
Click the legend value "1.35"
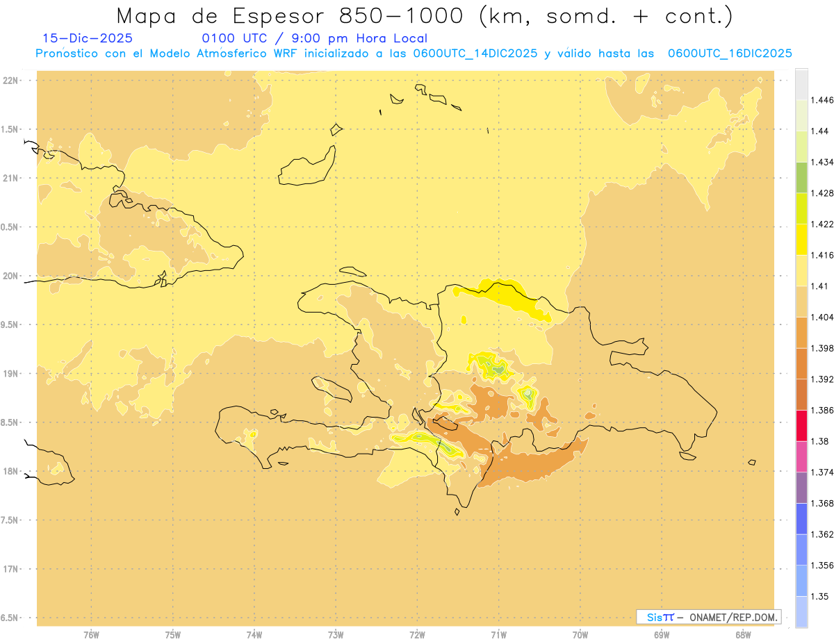[819, 597]
